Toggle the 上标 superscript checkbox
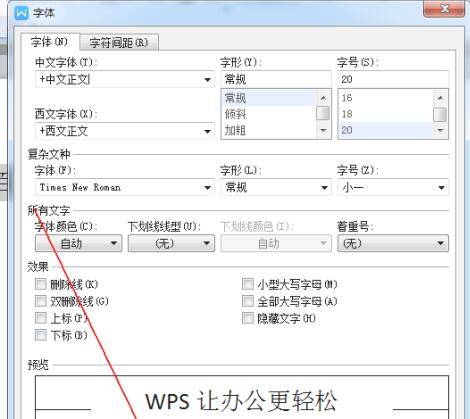 coord(41,318)
